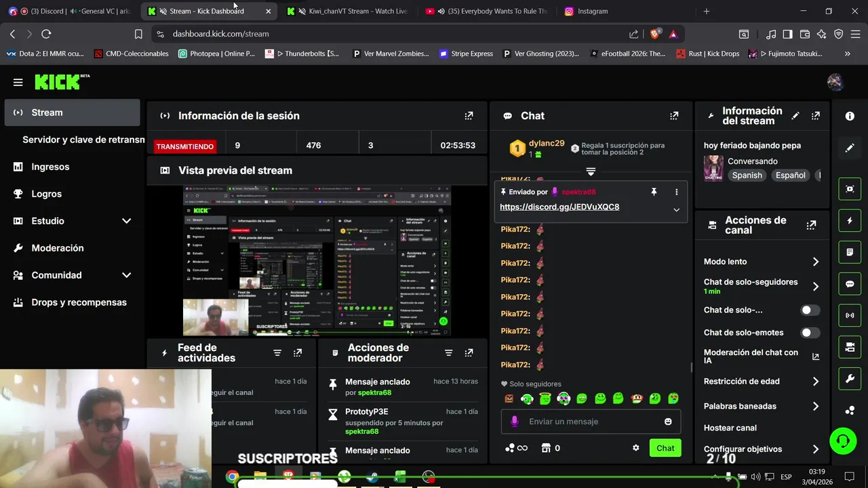The image size is (868, 488).
Task: Click Hostear canal action
Action: [x=730, y=428]
